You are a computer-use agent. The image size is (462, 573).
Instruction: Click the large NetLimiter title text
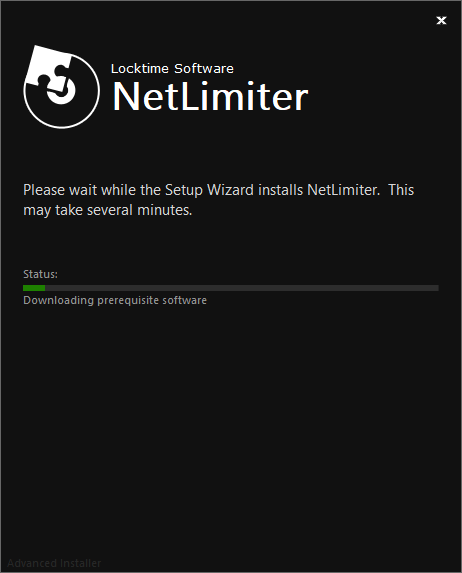(x=211, y=96)
